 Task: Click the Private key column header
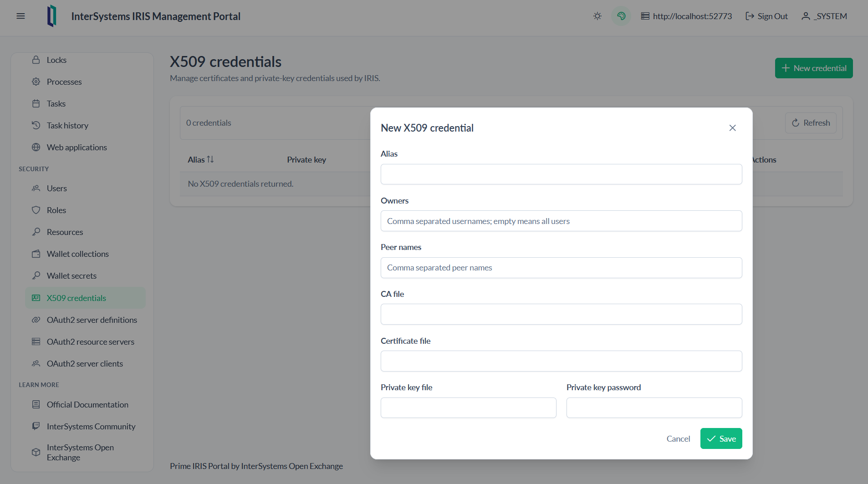point(306,160)
